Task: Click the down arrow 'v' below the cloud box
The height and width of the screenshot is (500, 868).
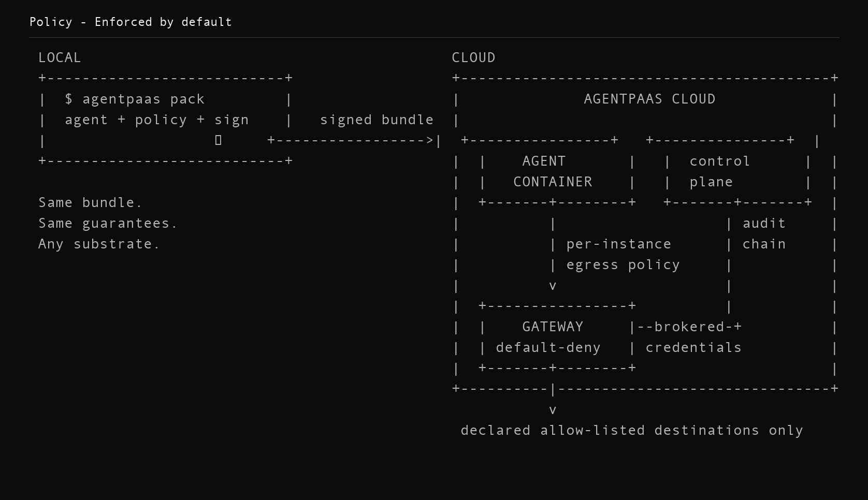Action: click(x=553, y=410)
